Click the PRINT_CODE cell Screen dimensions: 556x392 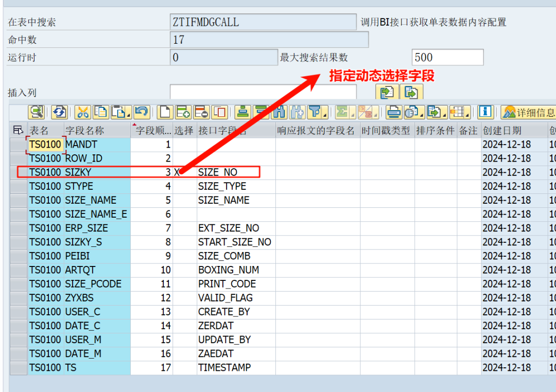coord(236,284)
